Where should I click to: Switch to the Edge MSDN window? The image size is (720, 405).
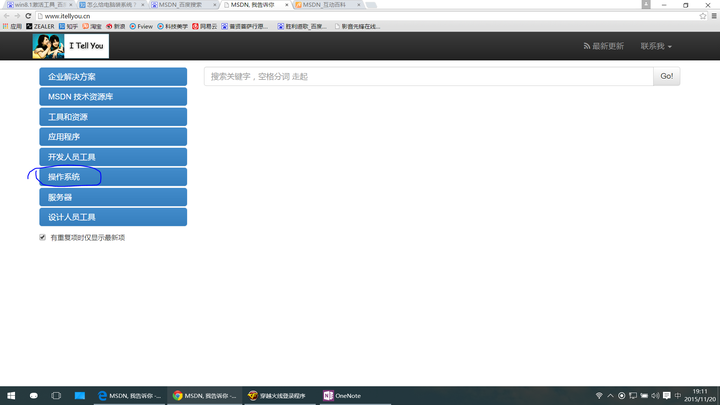(129, 395)
